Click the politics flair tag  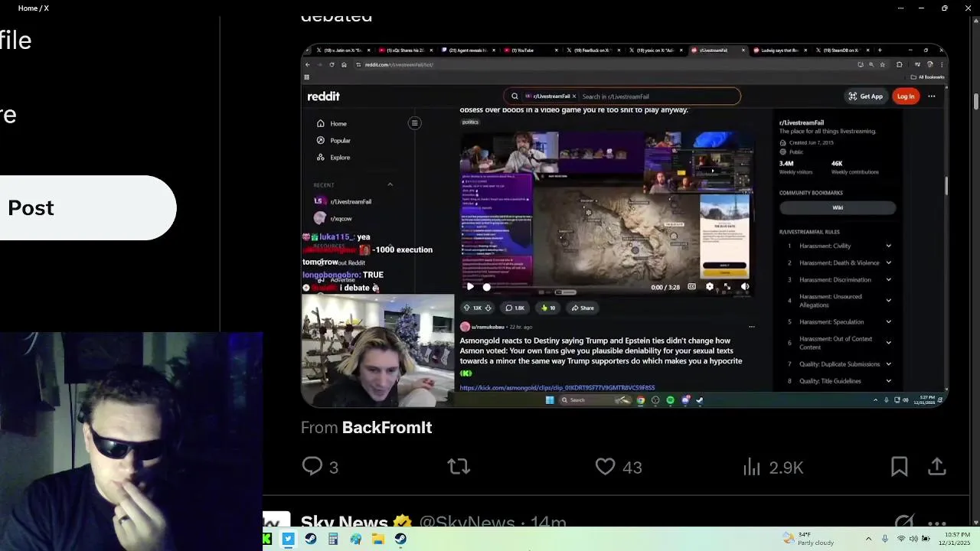click(470, 122)
